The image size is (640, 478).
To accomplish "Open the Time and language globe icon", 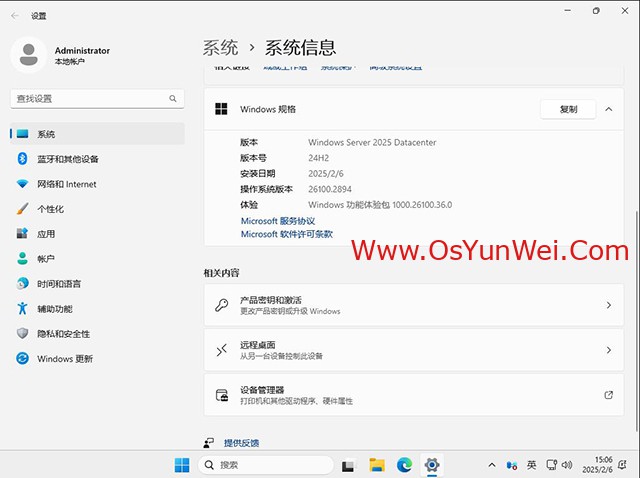I will pyautogui.click(x=22, y=284).
